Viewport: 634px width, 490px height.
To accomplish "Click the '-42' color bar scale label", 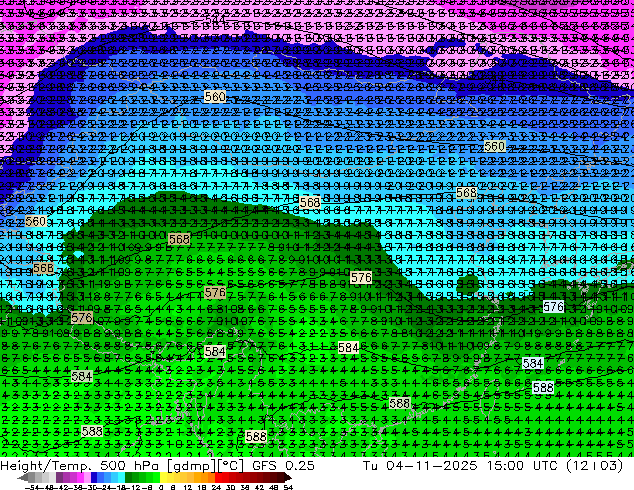I will click(x=63, y=487).
